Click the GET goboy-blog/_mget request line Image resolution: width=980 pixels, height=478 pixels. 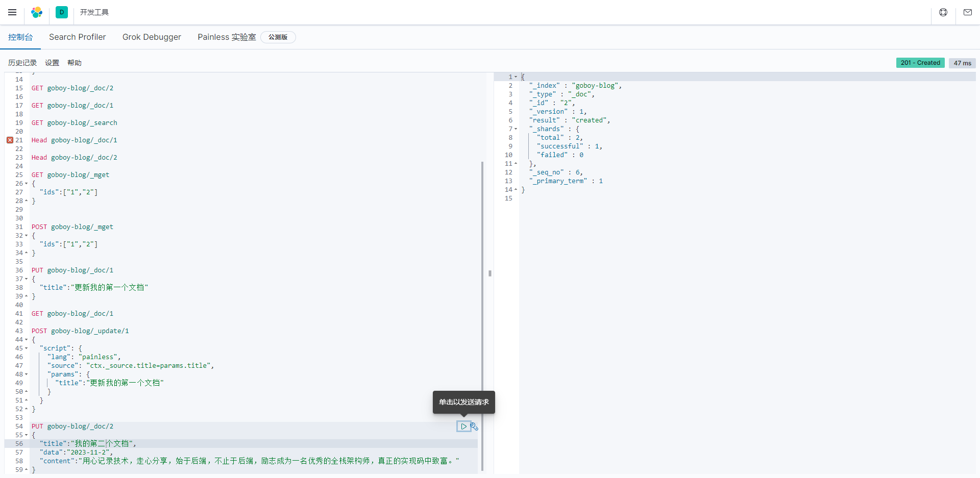tap(70, 175)
